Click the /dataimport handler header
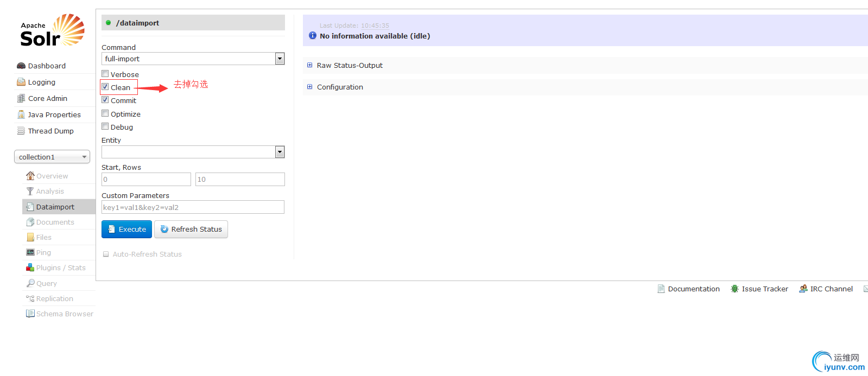868x376 pixels. pos(193,23)
